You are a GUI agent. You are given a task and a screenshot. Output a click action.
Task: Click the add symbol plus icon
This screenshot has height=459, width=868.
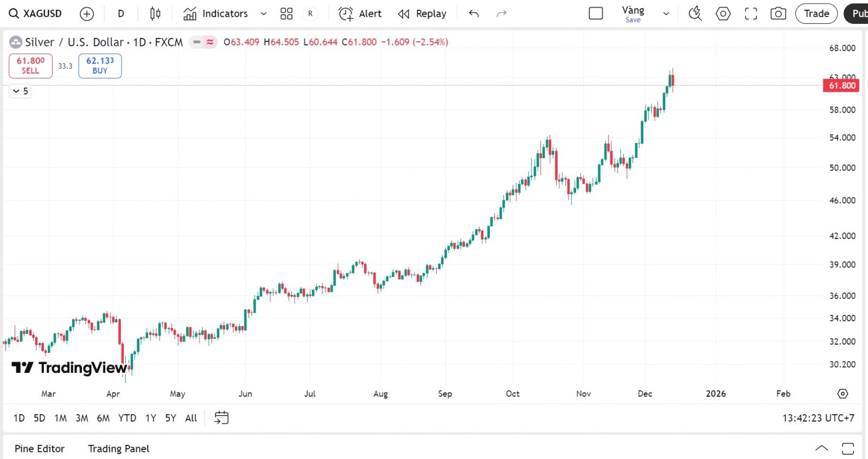tap(87, 14)
